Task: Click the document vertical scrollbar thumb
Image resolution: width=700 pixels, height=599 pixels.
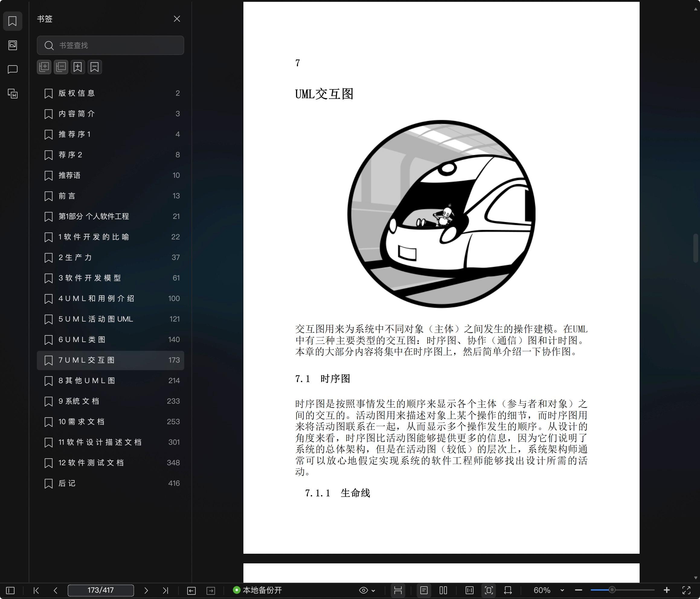Action: coord(695,248)
